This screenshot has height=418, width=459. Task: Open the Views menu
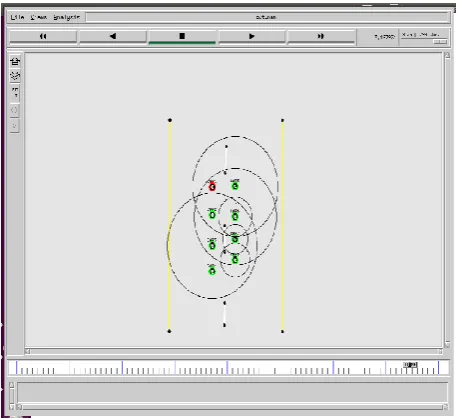(39, 17)
